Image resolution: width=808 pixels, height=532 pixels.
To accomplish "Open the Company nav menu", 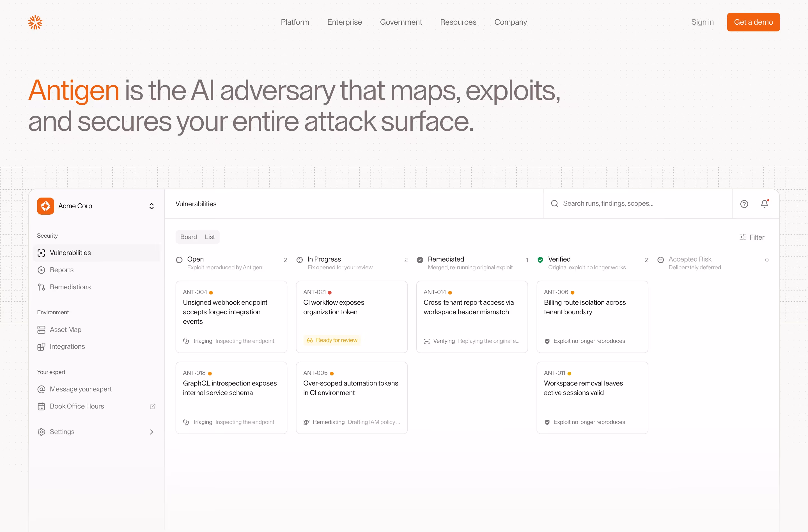I will (x=511, y=22).
